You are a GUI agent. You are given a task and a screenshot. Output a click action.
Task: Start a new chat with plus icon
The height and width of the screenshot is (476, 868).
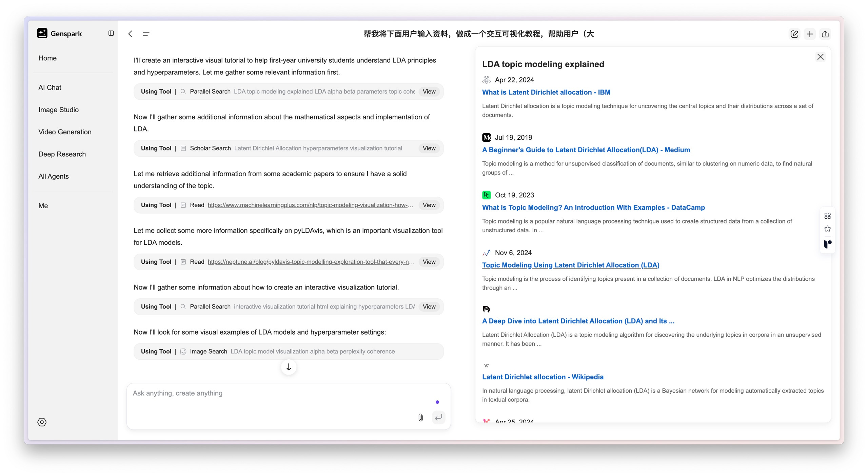pos(810,34)
